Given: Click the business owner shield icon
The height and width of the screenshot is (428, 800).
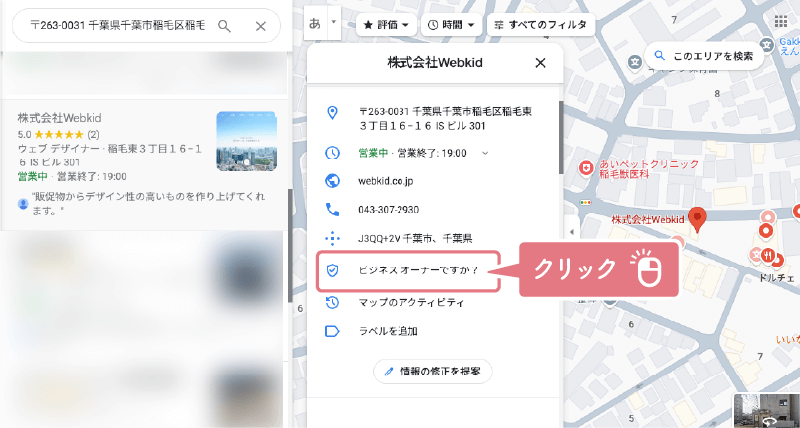Looking at the screenshot, I should (332, 271).
